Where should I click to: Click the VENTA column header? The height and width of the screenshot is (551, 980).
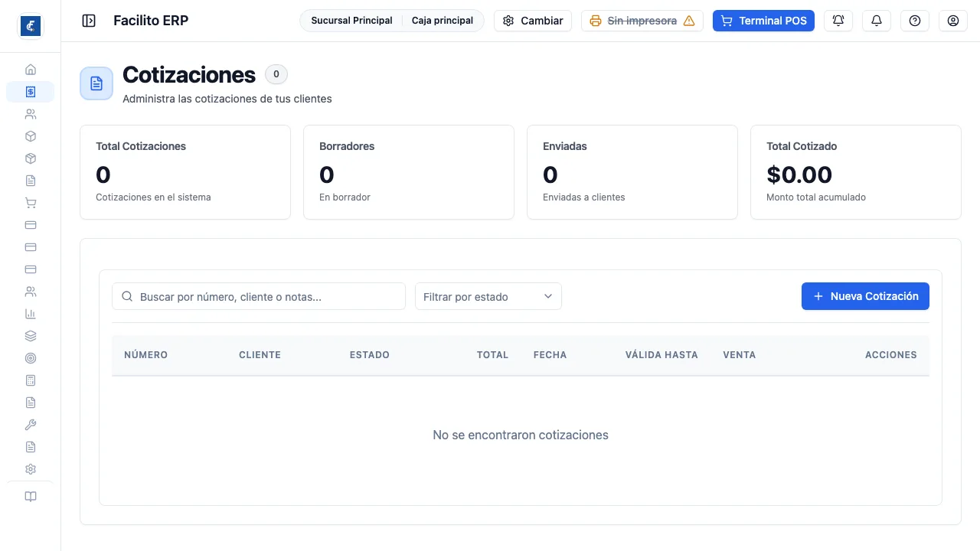tap(739, 355)
